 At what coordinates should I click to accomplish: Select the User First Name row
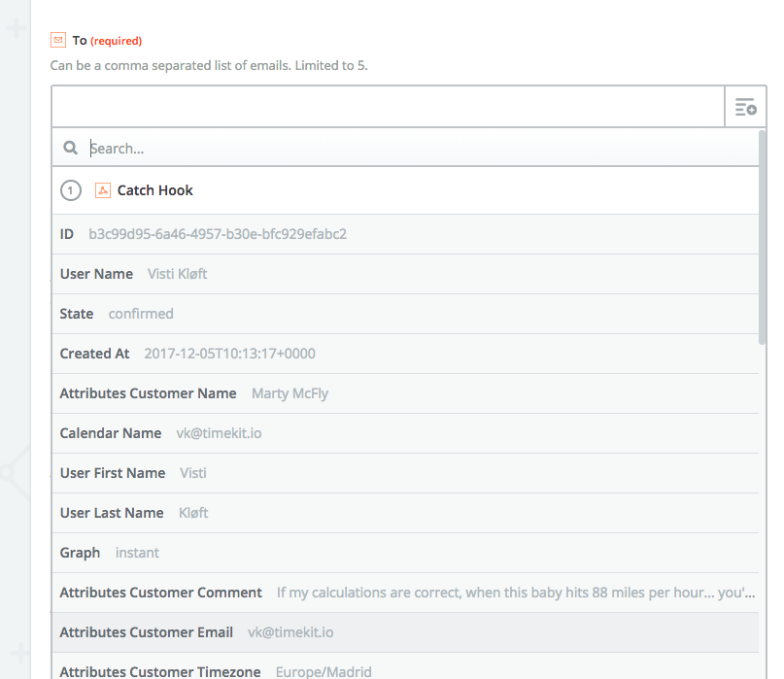point(405,473)
